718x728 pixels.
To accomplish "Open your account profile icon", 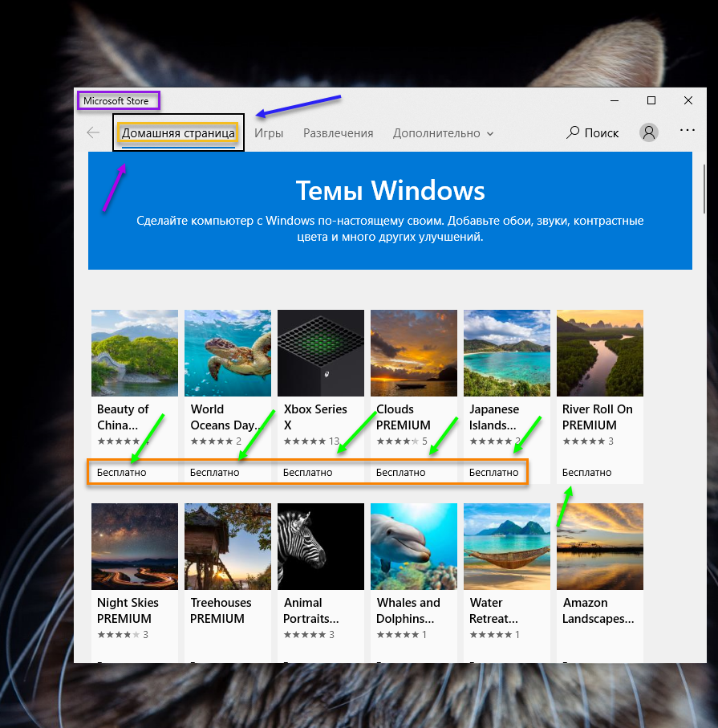I will [649, 132].
